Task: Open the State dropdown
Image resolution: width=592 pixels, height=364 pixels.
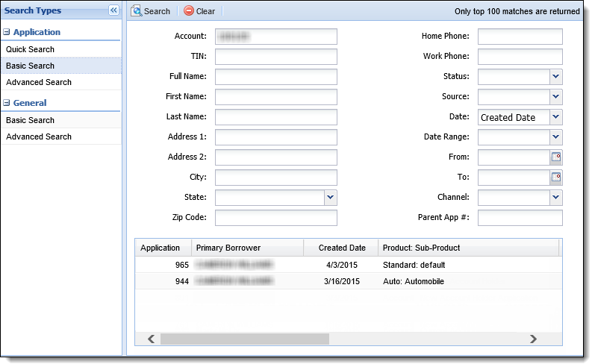Action: tap(331, 197)
